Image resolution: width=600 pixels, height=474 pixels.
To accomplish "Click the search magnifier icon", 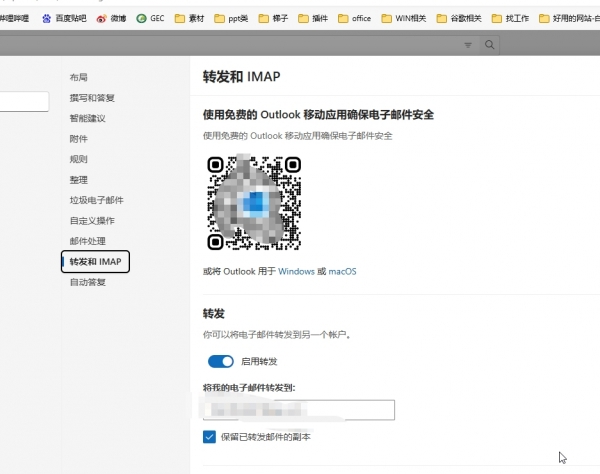I will coord(489,45).
